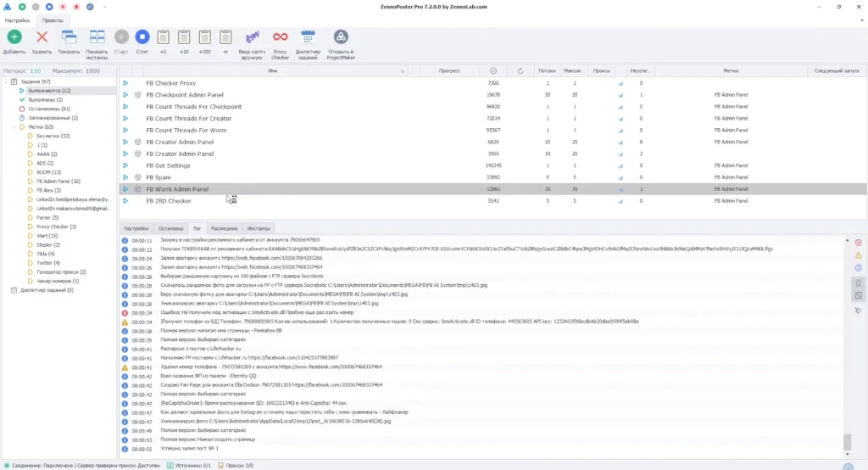Open the Настройки ribbon tab
The width and height of the screenshot is (868, 470).
coord(17,20)
